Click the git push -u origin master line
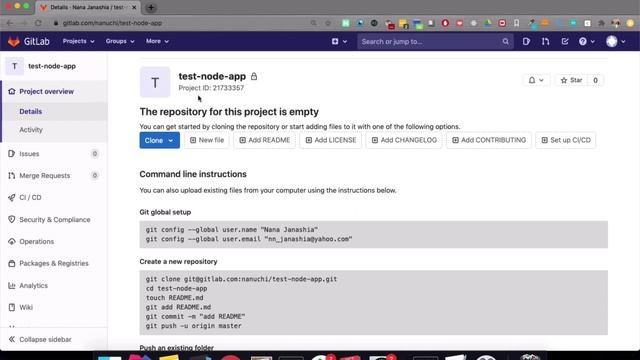Viewport: 640px width, 360px height. tap(193, 326)
